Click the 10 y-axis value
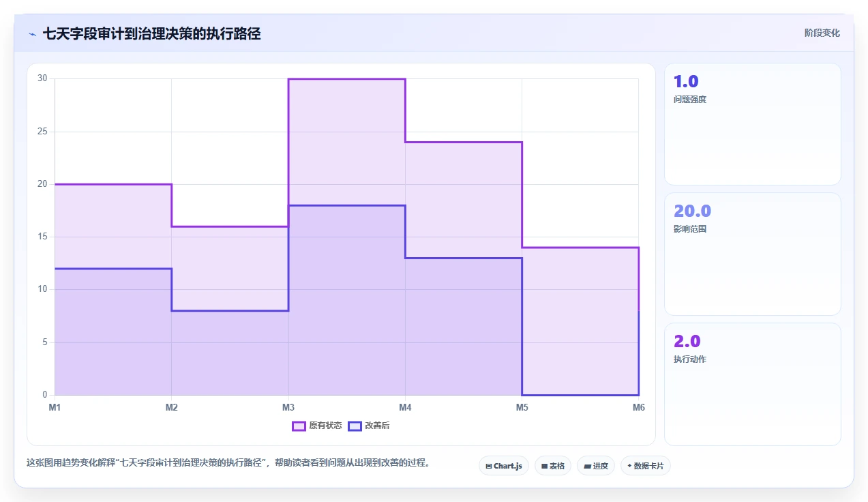The height and width of the screenshot is (502, 868). 42,289
